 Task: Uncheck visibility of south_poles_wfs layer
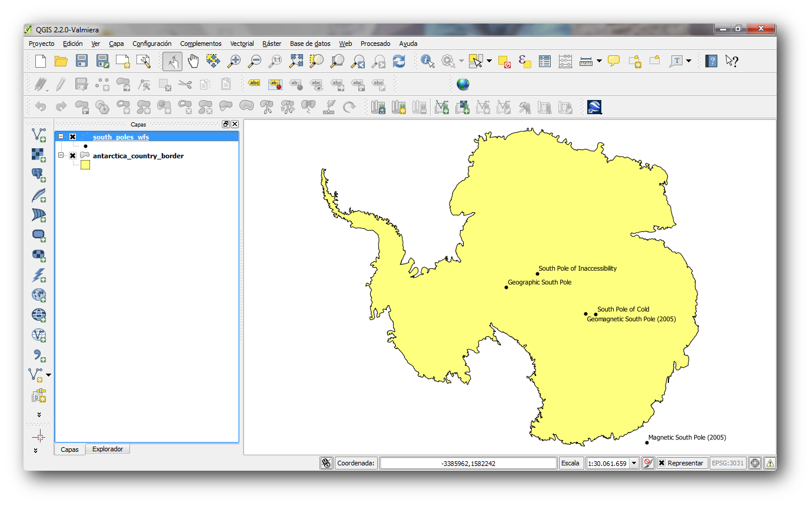(x=72, y=137)
